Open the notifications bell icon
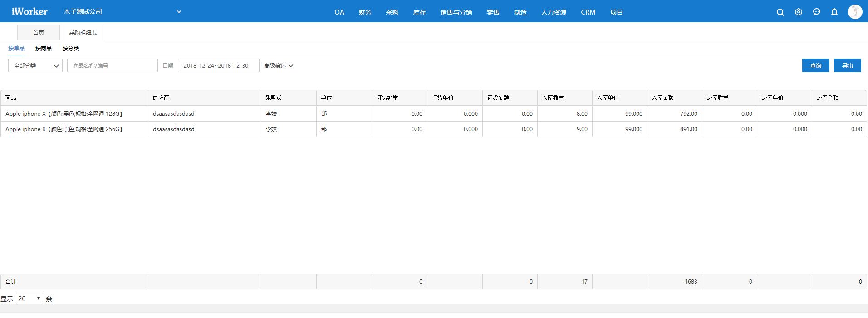The image size is (868, 318). click(x=834, y=12)
